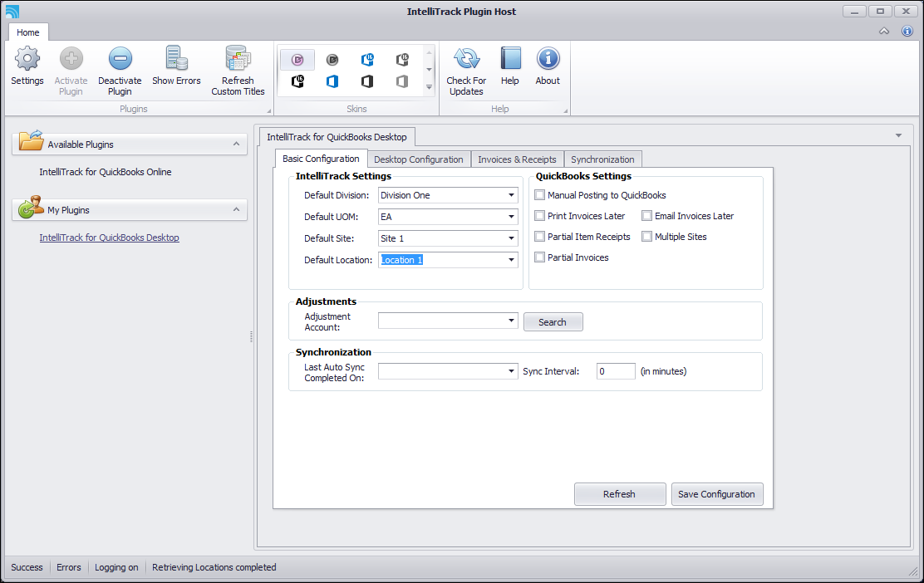The height and width of the screenshot is (583, 924).
Task: Click Logging on in the status bar
Action: point(116,567)
